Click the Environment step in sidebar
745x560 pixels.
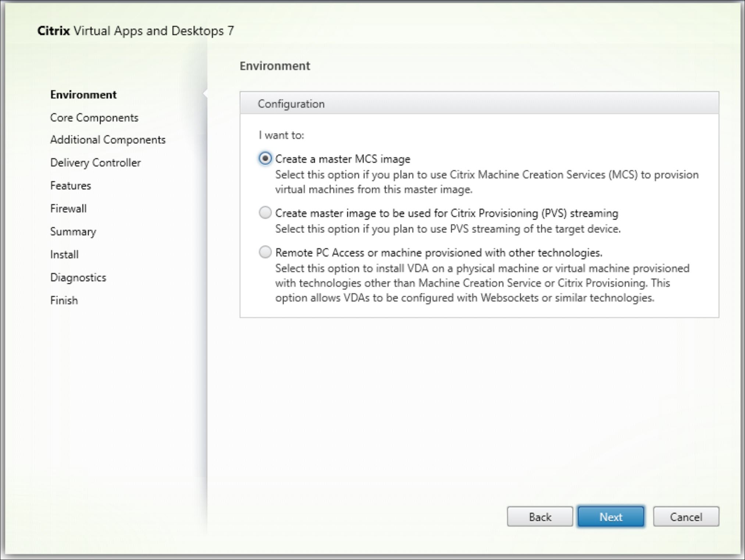point(83,94)
